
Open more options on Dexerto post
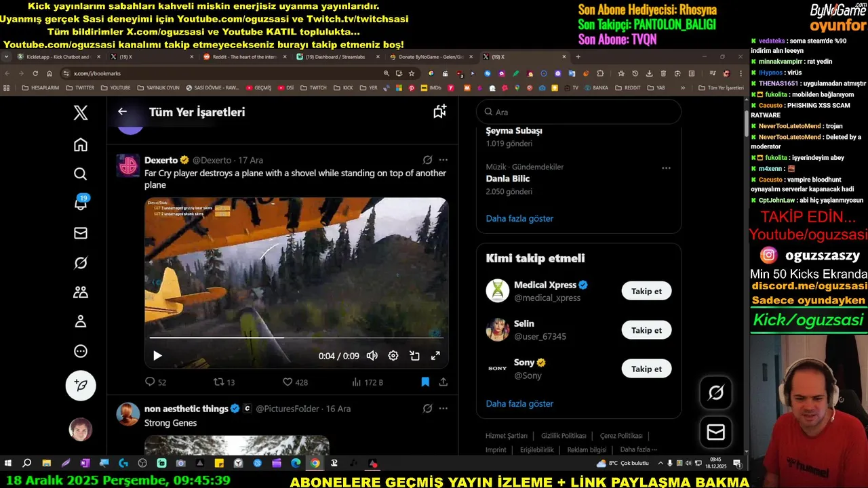coord(443,160)
